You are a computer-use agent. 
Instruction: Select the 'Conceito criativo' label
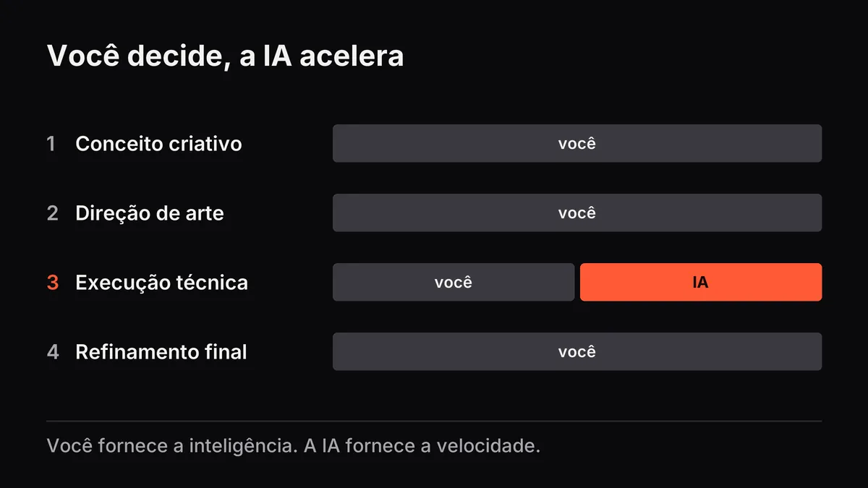pyautogui.click(x=158, y=144)
